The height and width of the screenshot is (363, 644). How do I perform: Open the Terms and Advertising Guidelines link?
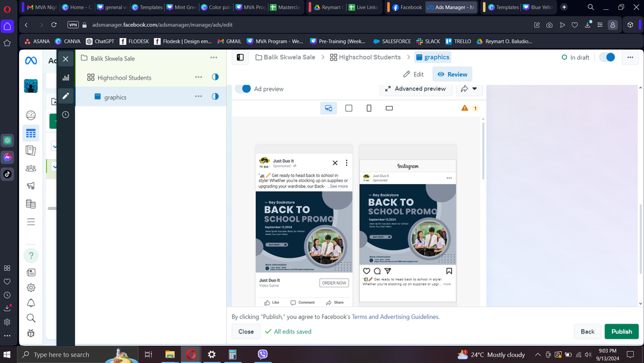395,317
